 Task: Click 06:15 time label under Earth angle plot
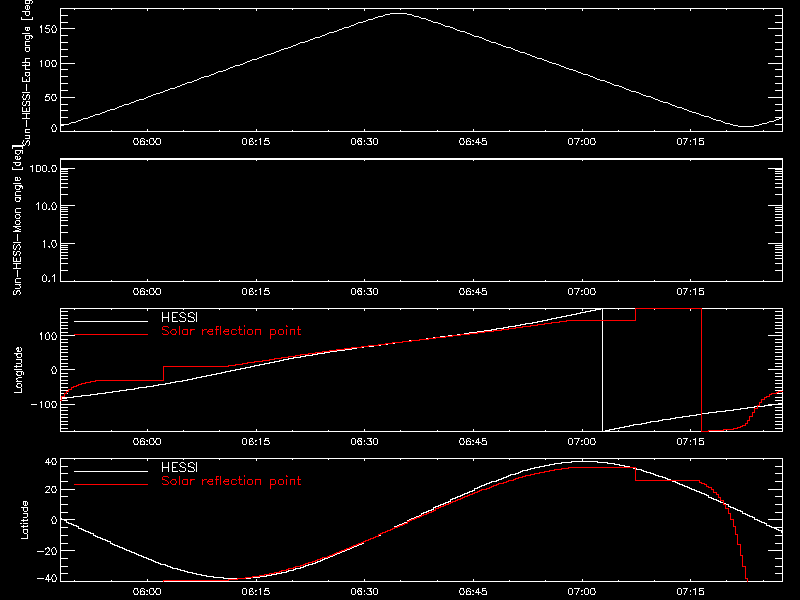coord(256,141)
